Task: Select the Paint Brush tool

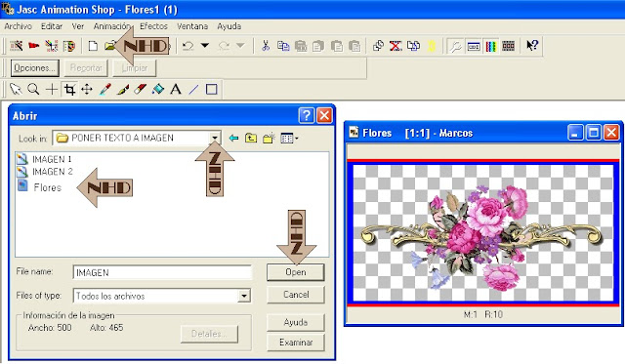Action: coord(123,89)
